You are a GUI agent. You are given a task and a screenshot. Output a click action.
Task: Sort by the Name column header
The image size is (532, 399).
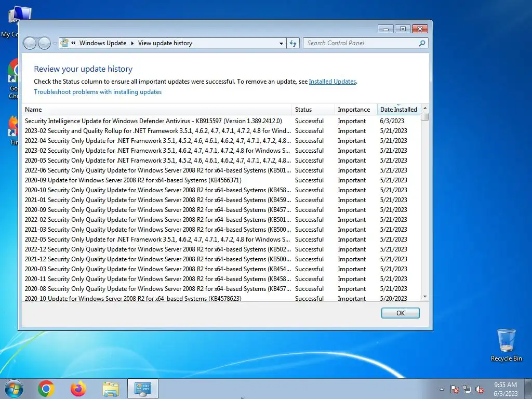click(x=157, y=110)
